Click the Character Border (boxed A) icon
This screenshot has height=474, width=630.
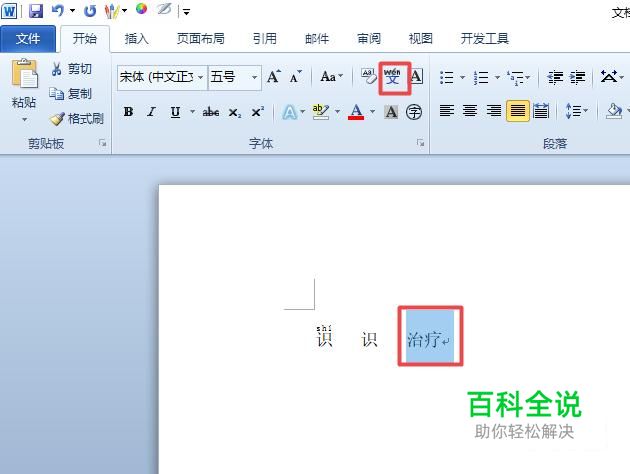click(417, 76)
